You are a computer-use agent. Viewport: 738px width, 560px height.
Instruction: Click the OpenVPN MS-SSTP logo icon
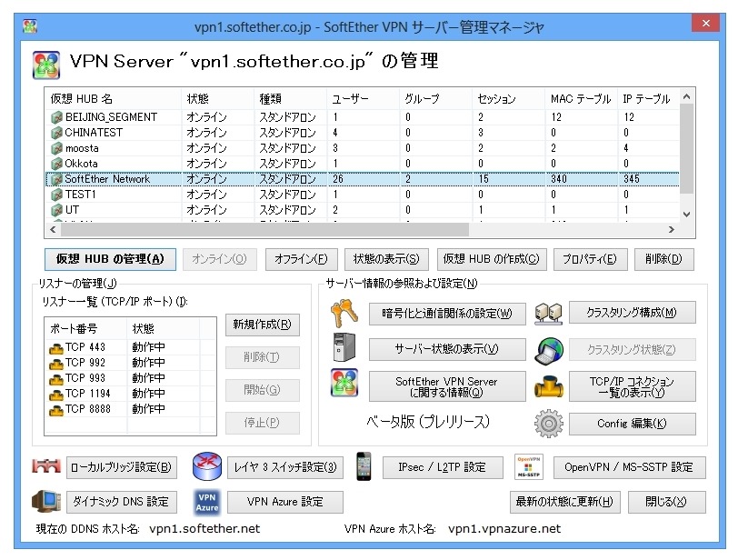pos(529,467)
